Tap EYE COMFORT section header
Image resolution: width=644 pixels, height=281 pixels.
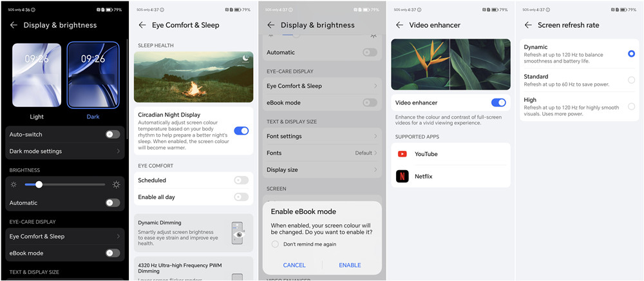[x=156, y=166]
